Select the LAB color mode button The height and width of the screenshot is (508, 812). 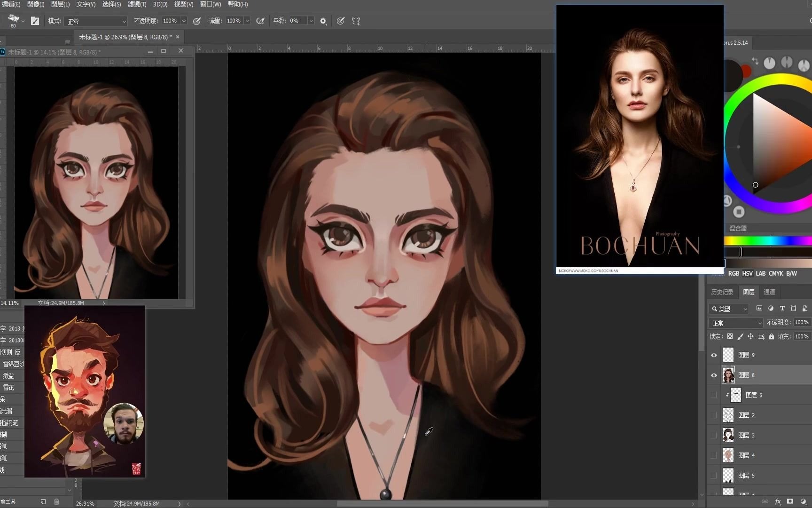pos(760,273)
